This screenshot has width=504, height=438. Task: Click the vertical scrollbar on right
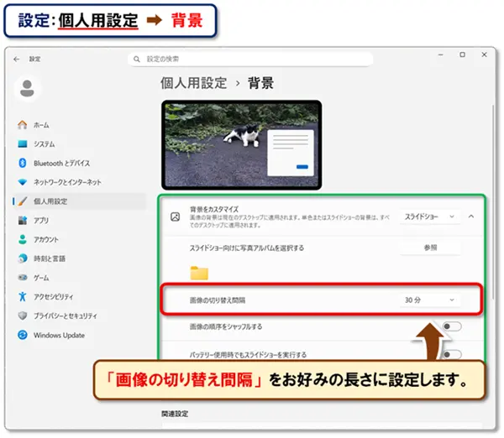tap(493, 201)
